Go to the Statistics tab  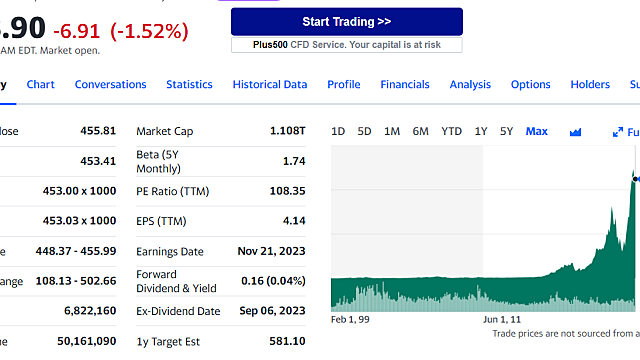[x=189, y=84]
